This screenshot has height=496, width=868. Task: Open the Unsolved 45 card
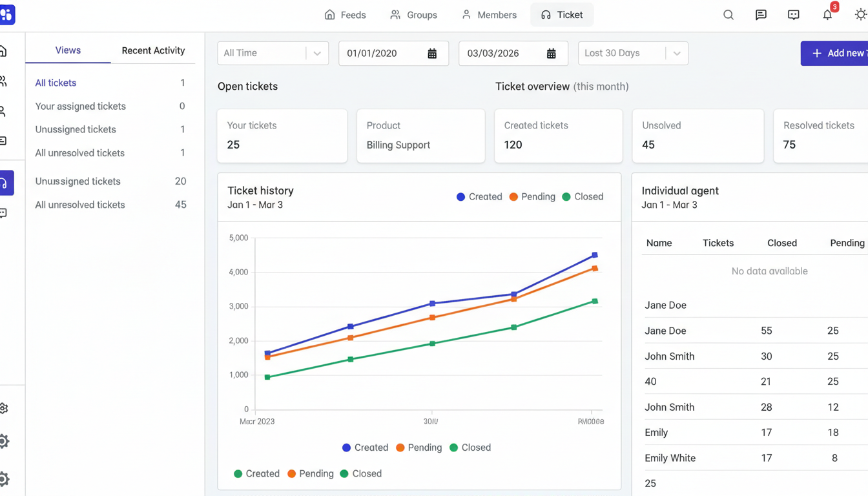[x=698, y=136]
